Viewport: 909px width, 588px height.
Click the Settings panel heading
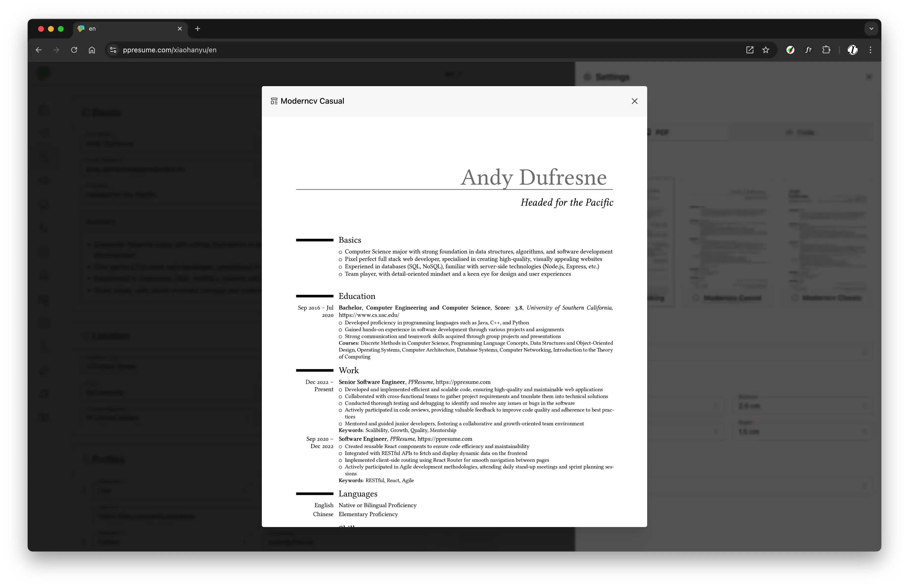pos(612,77)
